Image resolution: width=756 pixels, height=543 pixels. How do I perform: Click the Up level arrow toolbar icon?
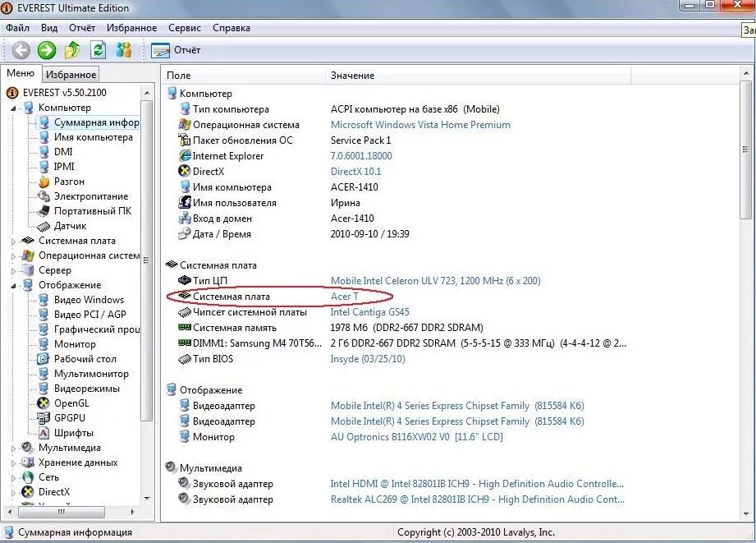coord(72,50)
